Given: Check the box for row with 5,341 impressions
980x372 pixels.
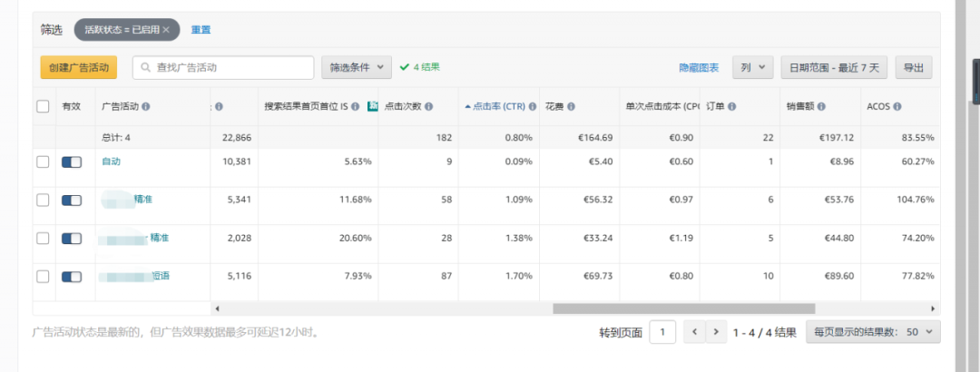Looking at the screenshot, I should pos(43,201).
